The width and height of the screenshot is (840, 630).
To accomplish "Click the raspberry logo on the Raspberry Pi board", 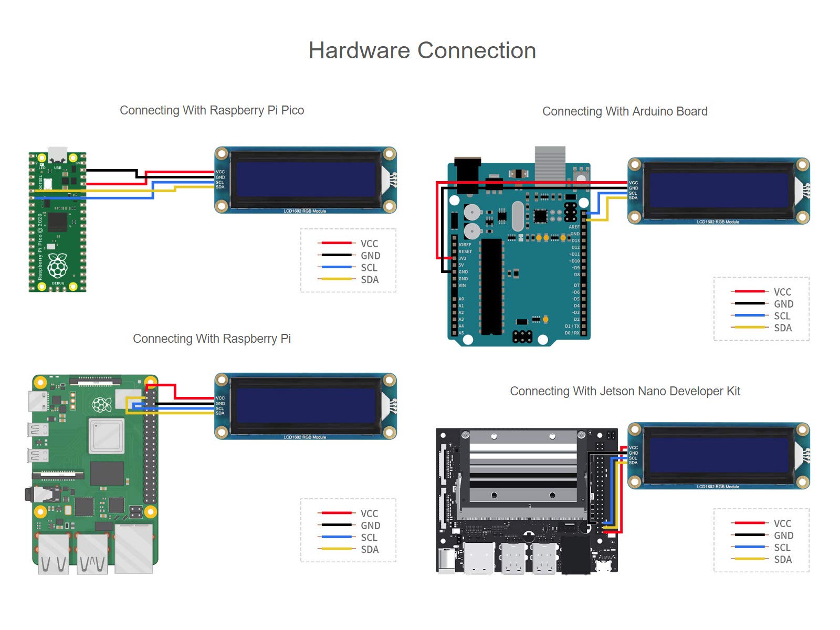I will tap(102, 405).
